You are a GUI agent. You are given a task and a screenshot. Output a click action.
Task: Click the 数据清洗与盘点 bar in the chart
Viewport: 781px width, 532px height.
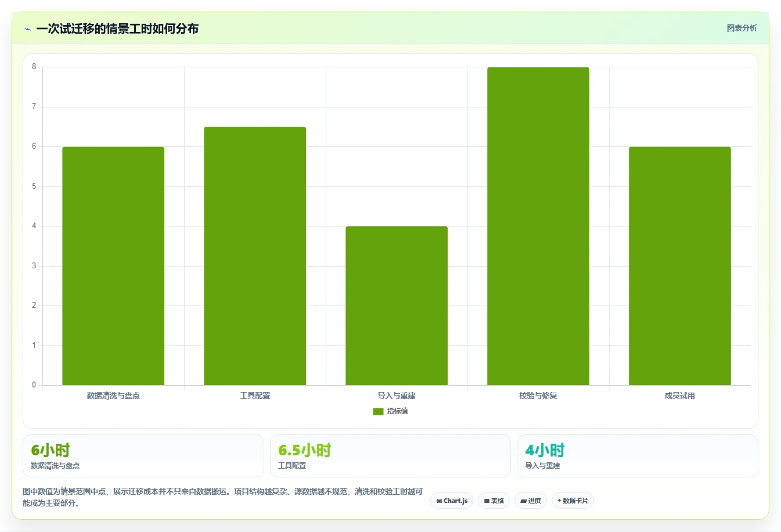[113, 266]
